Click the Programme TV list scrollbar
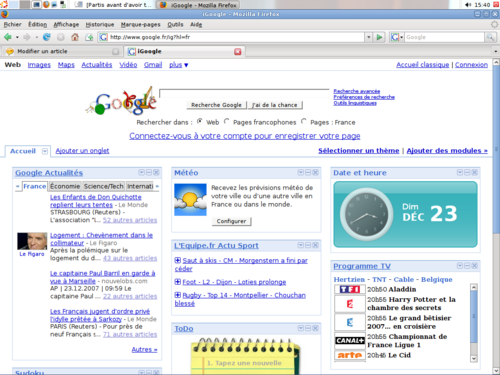Screen dimensions: 500x375 (x=473, y=323)
